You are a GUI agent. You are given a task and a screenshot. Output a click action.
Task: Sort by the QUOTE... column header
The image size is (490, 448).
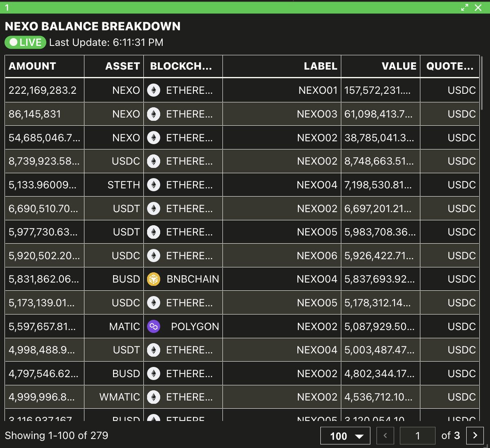click(x=450, y=66)
